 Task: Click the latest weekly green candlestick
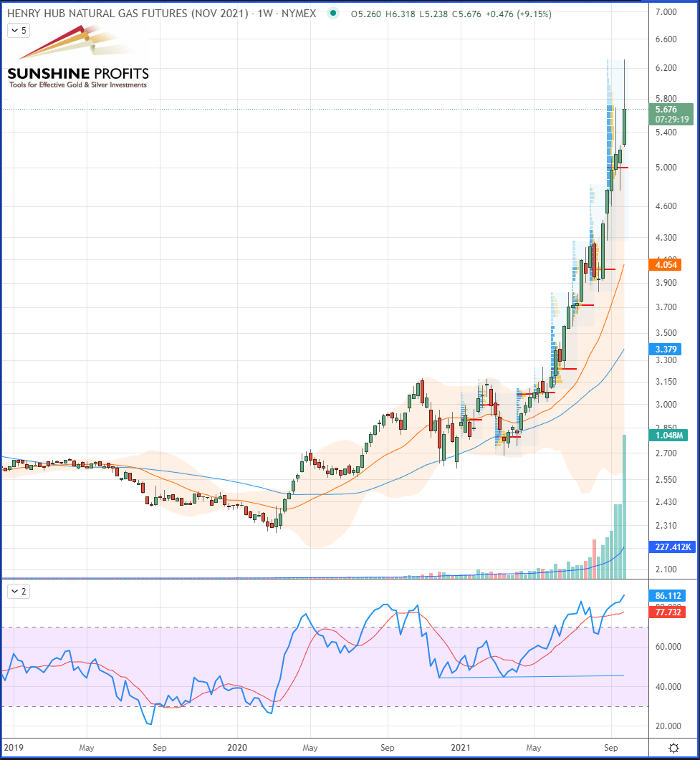[x=624, y=127]
